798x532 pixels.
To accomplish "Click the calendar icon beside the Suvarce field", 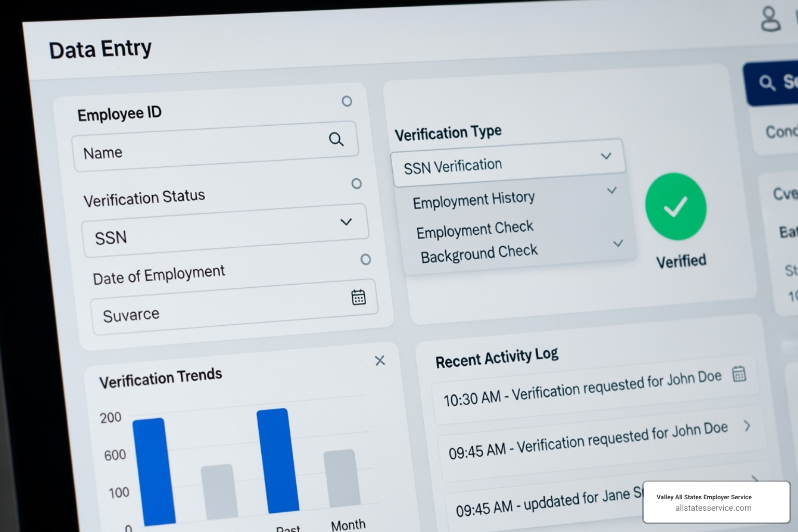I will 359,296.
